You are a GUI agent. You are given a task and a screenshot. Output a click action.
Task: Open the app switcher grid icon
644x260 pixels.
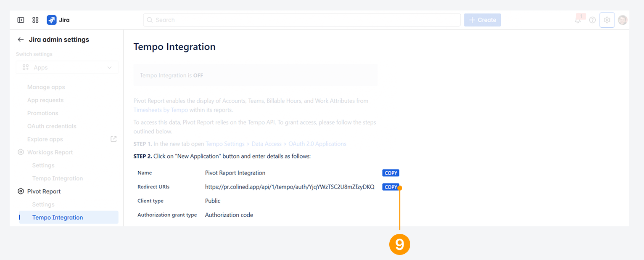click(35, 20)
